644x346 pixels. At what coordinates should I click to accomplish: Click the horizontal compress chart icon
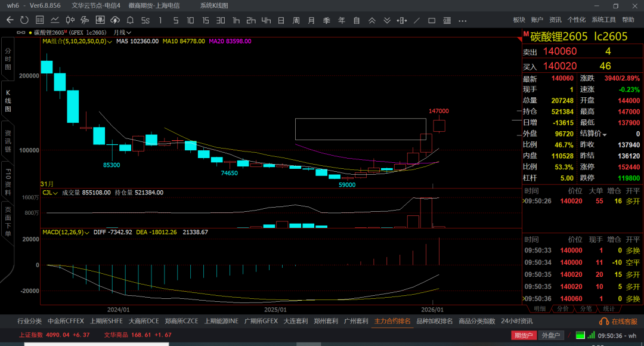pyautogui.click(x=402, y=20)
